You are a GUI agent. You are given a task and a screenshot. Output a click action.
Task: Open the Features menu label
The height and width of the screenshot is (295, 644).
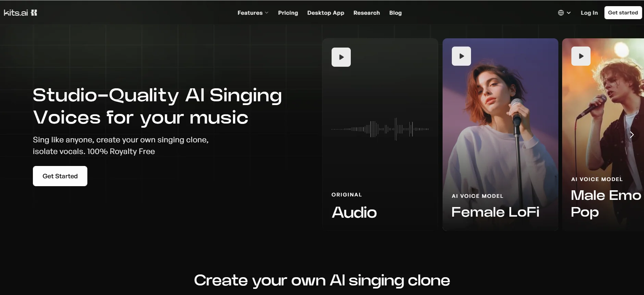tap(250, 13)
